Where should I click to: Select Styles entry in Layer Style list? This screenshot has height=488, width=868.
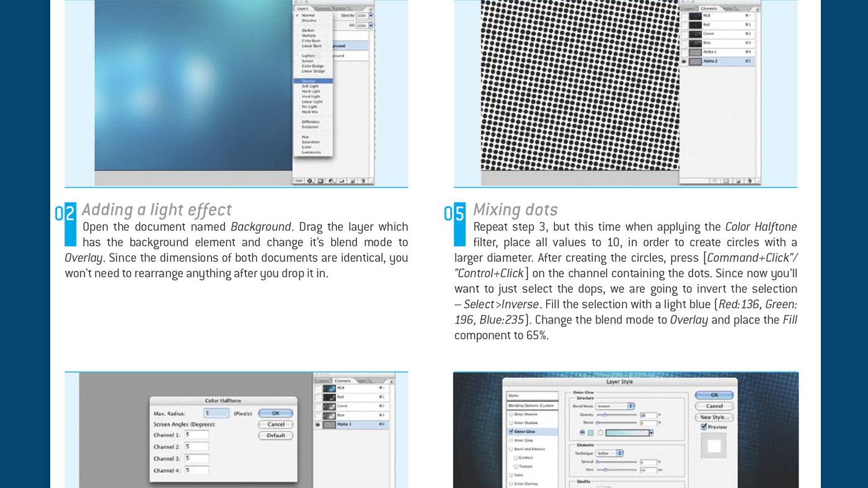coord(533,396)
